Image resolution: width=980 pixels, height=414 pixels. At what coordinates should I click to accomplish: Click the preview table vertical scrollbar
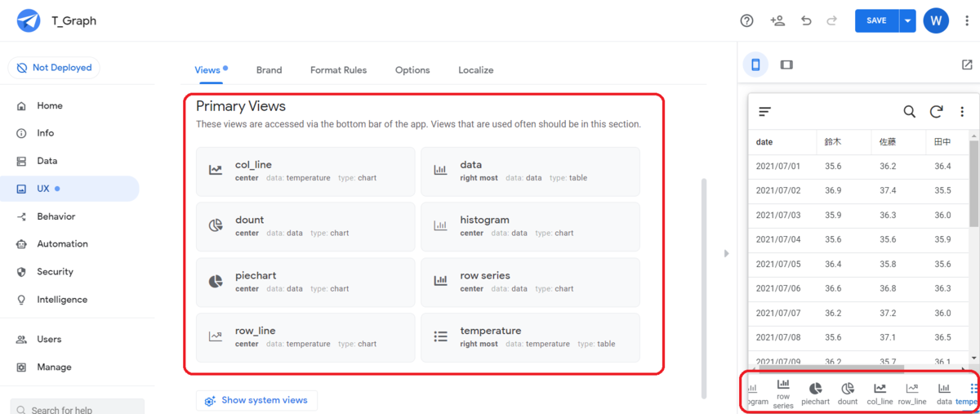coord(973,183)
